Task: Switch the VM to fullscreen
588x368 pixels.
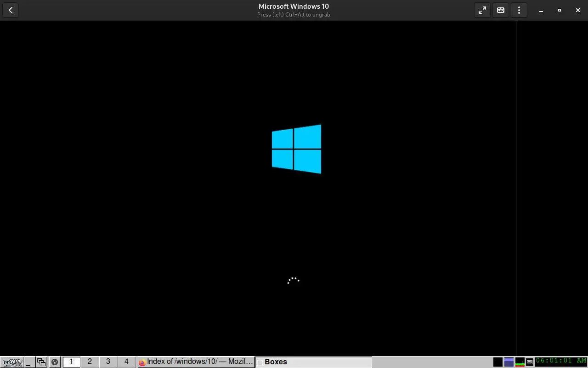Action: pyautogui.click(x=482, y=10)
